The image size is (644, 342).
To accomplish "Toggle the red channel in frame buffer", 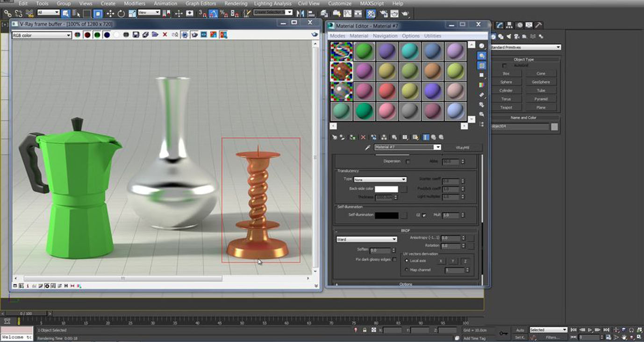I will tap(87, 35).
